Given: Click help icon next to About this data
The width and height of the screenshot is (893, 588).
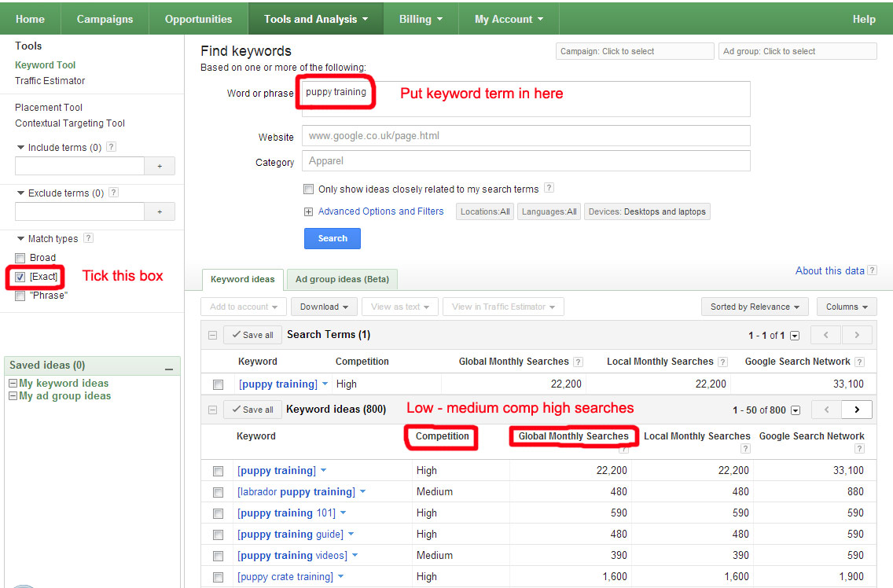Looking at the screenshot, I should tap(872, 270).
